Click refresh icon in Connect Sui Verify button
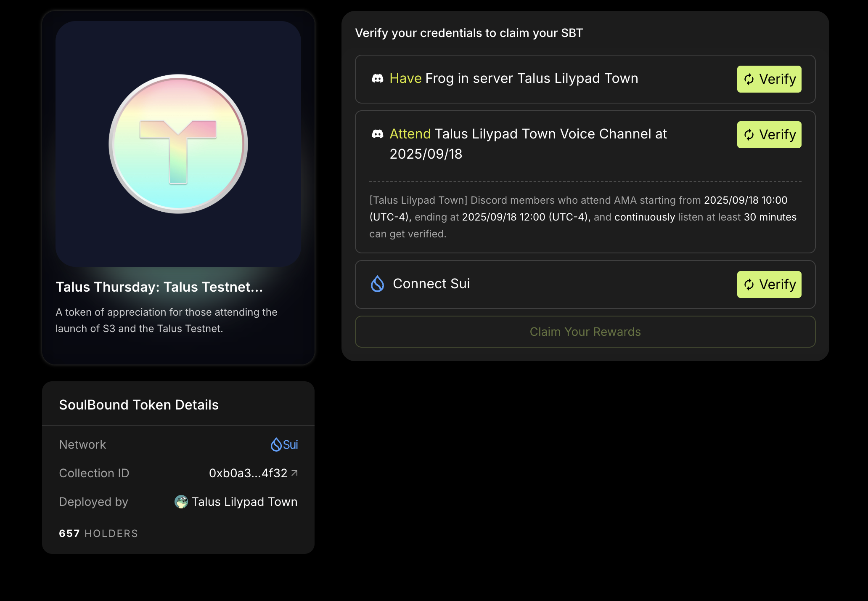 [x=749, y=285]
